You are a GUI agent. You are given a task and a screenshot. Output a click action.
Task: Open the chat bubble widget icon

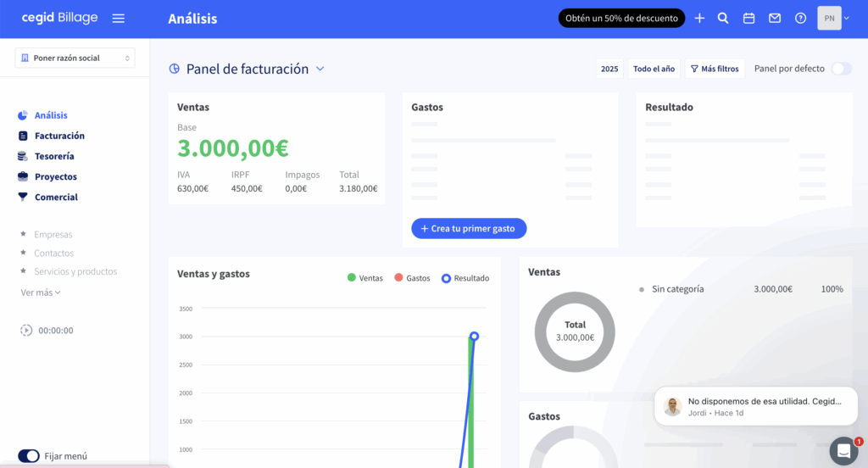843,451
